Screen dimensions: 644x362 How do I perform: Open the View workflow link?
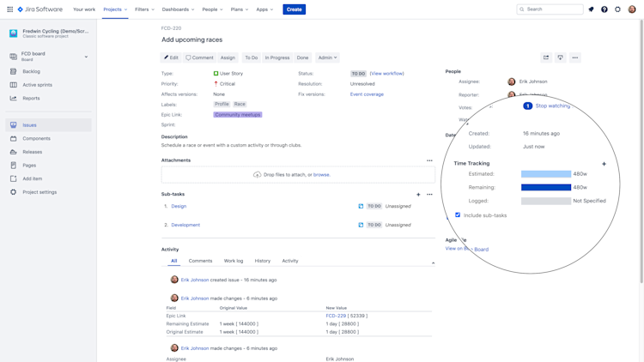point(387,74)
